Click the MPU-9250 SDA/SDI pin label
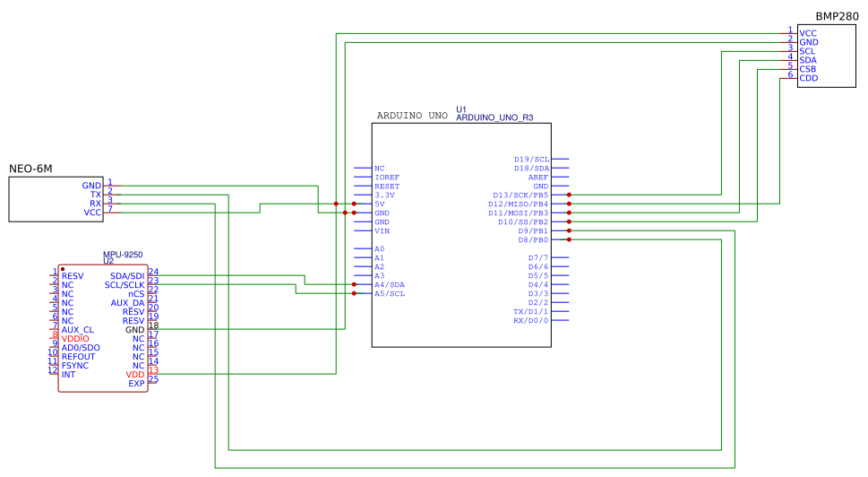 click(127, 276)
